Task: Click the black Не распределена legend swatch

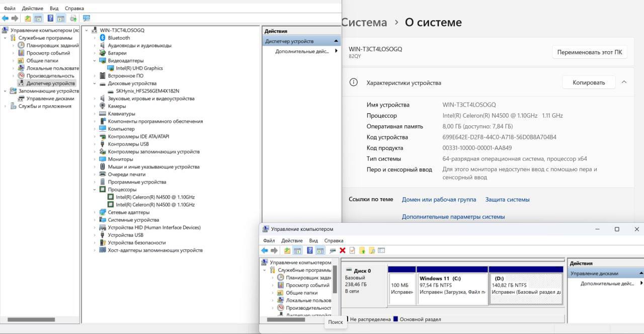Action: (347, 319)
